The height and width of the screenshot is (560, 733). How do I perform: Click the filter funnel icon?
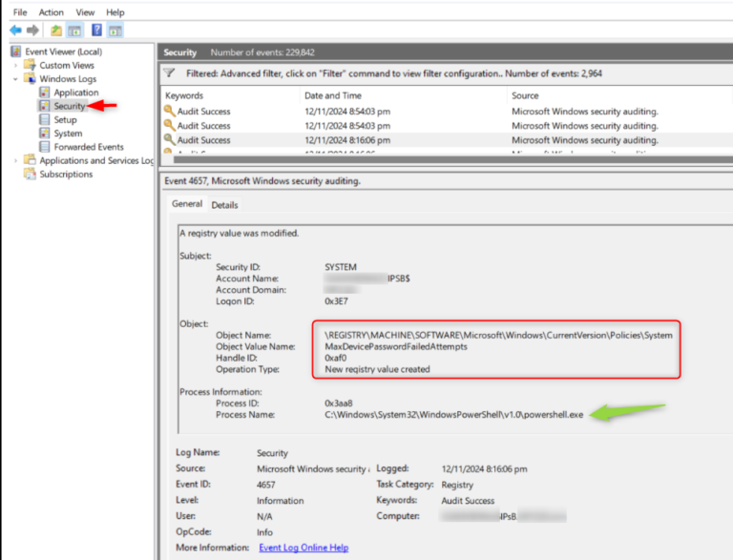point(169,73)
